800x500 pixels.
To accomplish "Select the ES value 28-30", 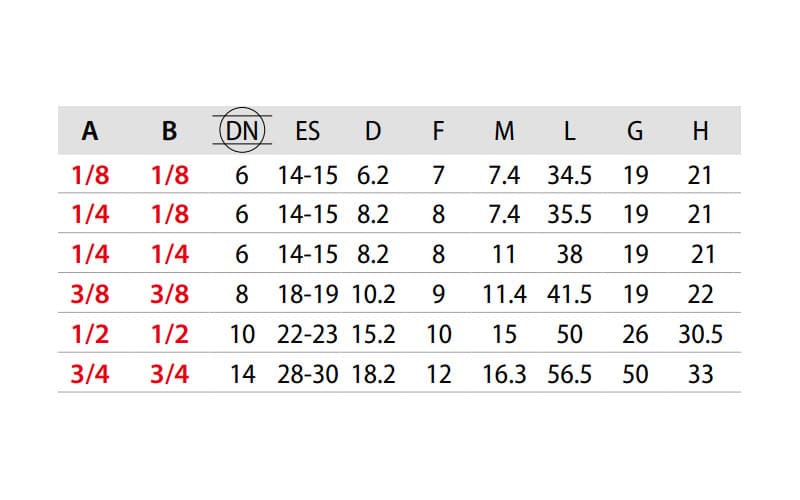I will [308, 374].
